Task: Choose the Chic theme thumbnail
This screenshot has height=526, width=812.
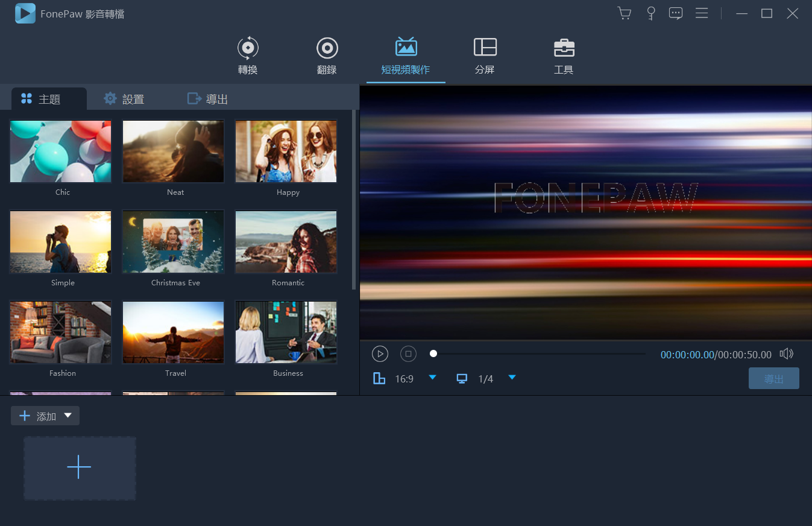Action: 61,151
